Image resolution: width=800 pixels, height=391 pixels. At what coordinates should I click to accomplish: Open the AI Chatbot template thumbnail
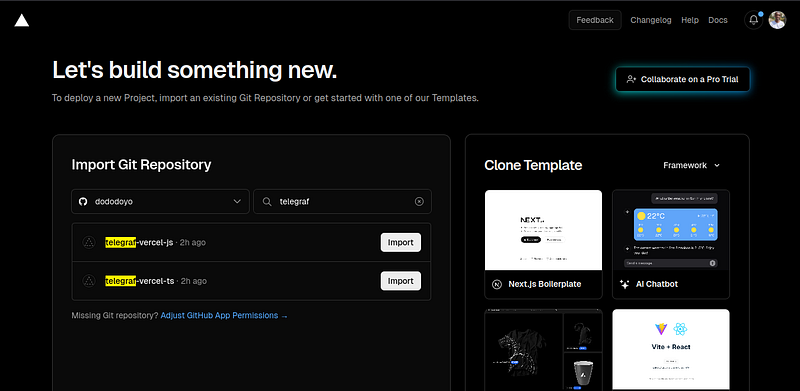click(x=671, y=230)
